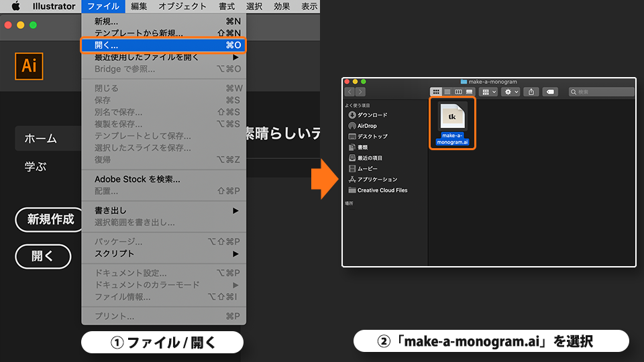
Task: Expand the スクリプト submenu
Action: tap(164, 253)
